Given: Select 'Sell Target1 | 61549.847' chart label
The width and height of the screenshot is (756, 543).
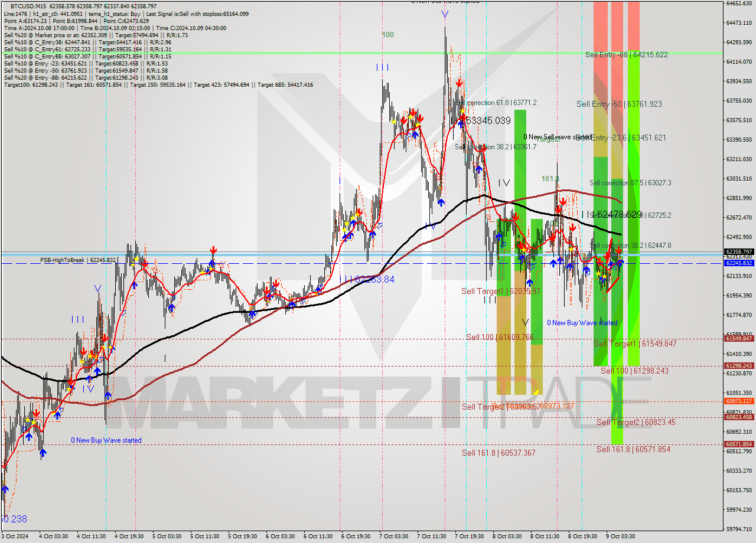Looking at the screenshot, I should tap(635, 344).
